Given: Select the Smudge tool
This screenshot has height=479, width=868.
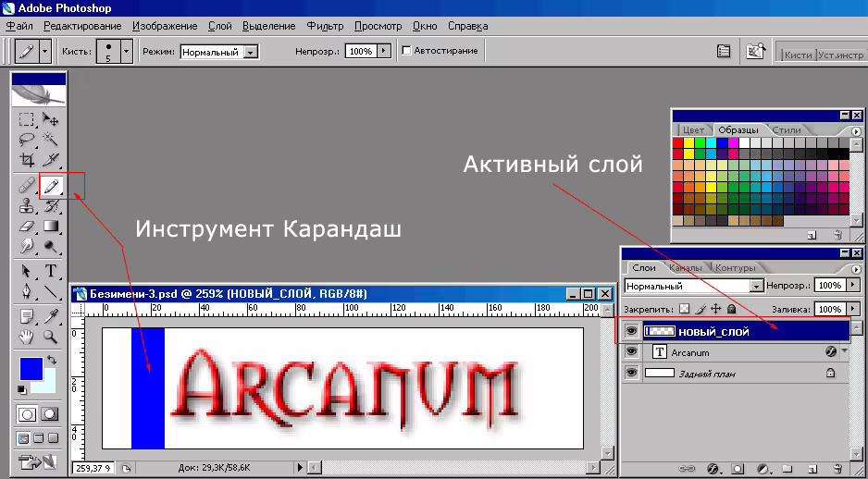Looking at the screenshot, I should 26,246.
